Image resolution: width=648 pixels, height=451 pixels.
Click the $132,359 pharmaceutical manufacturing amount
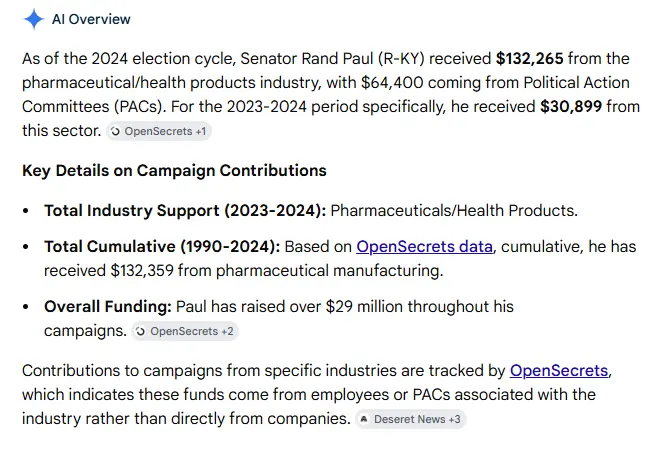(142, 270)
